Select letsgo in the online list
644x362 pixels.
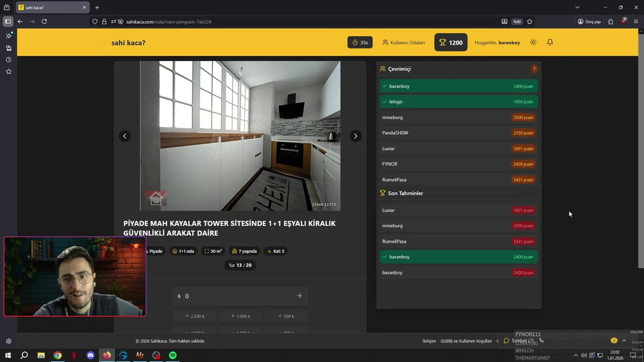point(459,102)
